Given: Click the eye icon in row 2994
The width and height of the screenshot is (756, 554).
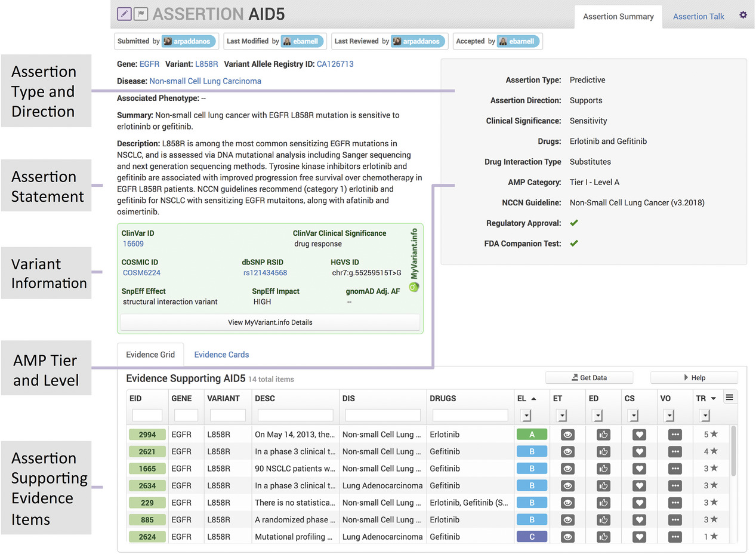Looking at the screenshot, I should pyautogui.click(x=567, y=435).
